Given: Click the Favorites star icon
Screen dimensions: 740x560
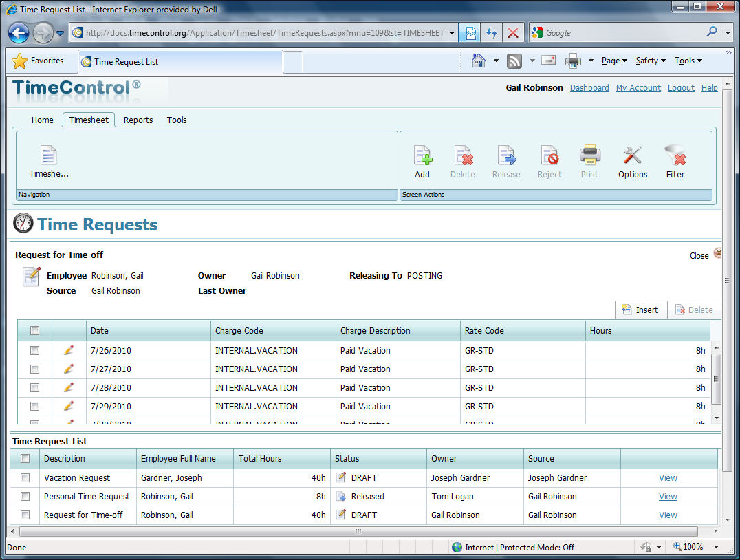Looking at the screenshot, I should pyautogui.click(x=19, y=61).
